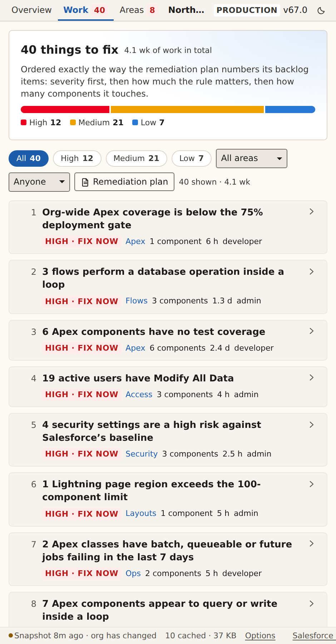
Task: Open the All areas dropdown
Action: (252, 158)
